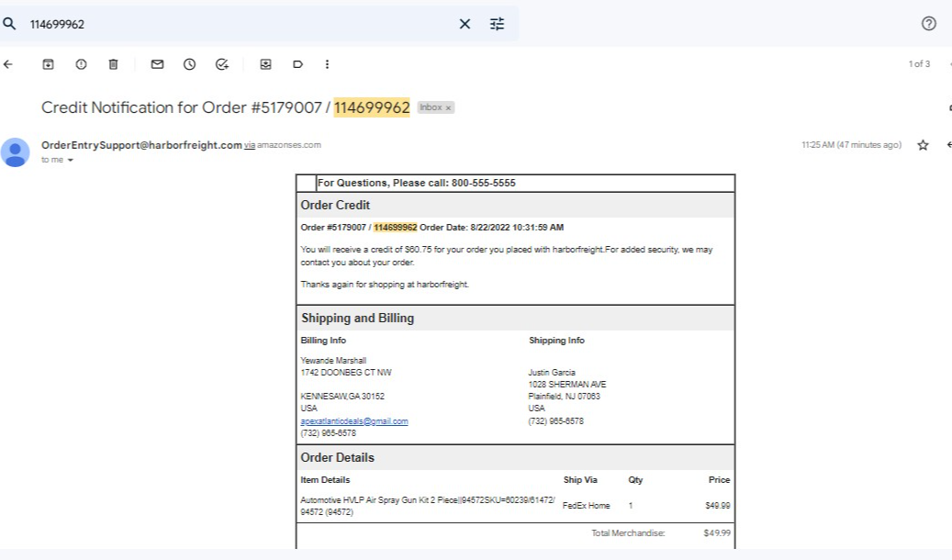Star this email message
This screenshot has width=952, height=560.
click(923, 145)
